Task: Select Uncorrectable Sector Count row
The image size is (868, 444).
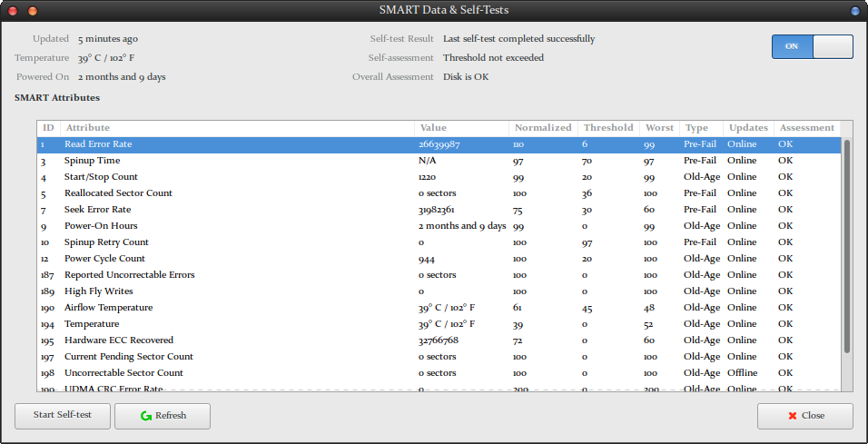Action: coord(439,373)
